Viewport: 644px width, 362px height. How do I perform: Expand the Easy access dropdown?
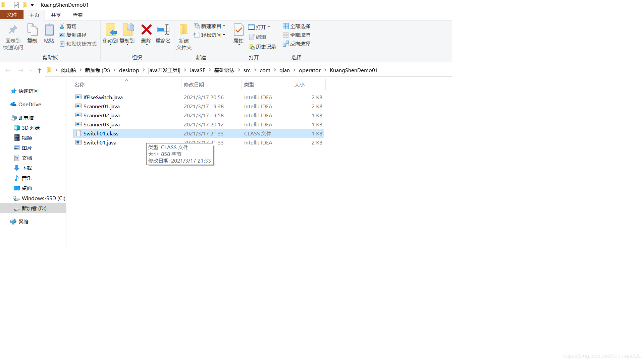[224, 35]
